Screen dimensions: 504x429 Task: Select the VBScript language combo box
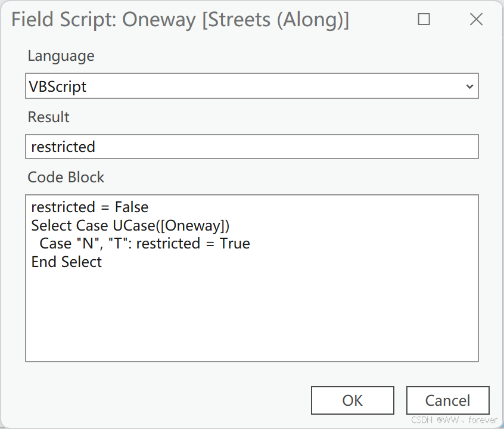(251, 86)
